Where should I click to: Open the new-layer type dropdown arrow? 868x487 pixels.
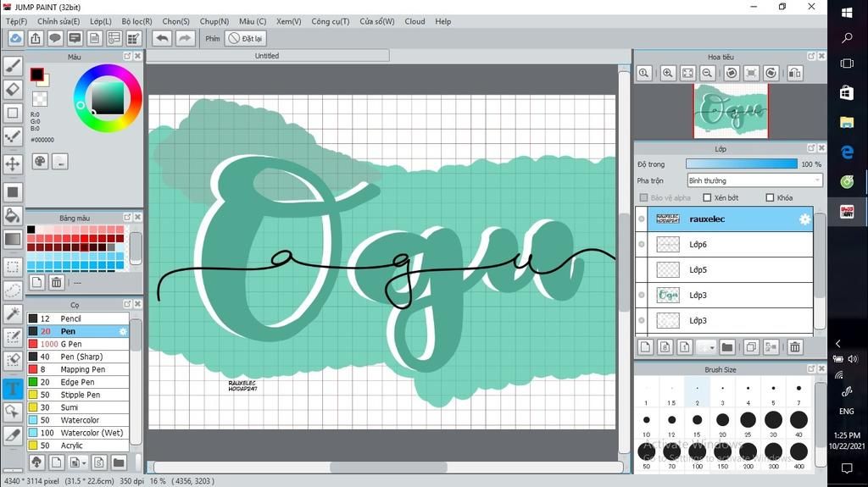pyautogui.click(x=712, y=347)
